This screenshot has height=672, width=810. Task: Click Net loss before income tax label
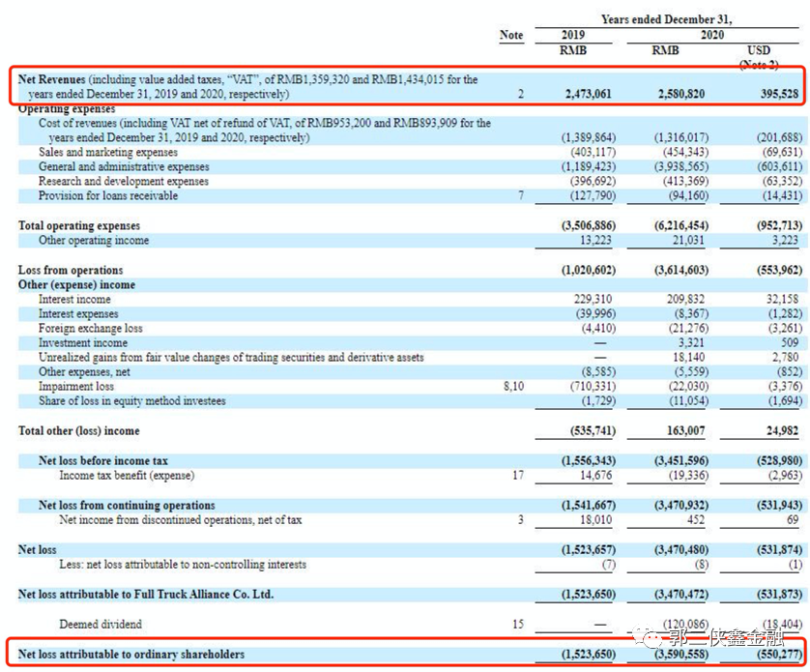[x=103, y=460]
